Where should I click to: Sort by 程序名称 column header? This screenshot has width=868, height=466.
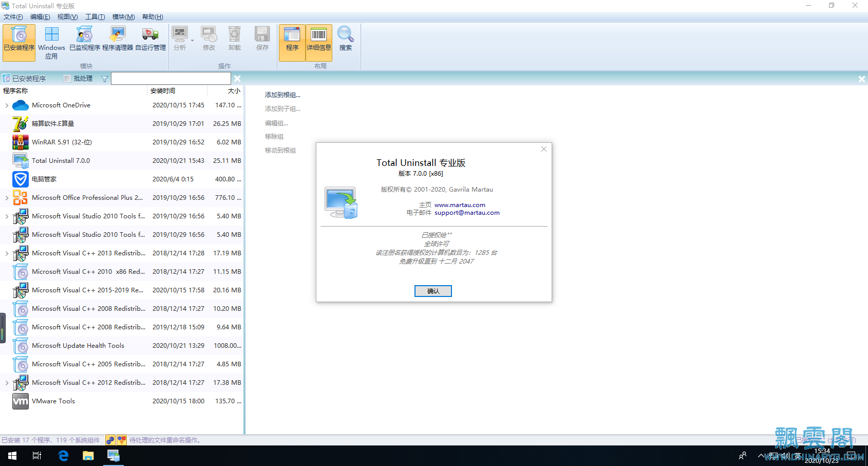[x=73, y=91]
